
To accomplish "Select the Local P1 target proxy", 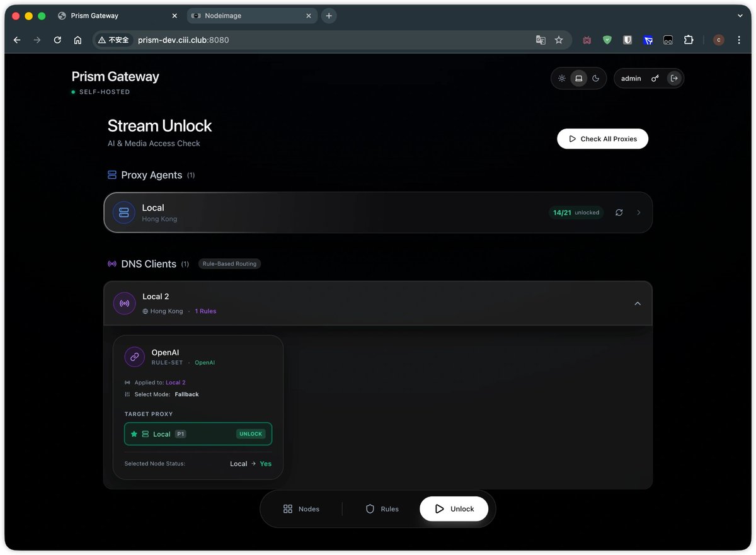I will 198,434.
